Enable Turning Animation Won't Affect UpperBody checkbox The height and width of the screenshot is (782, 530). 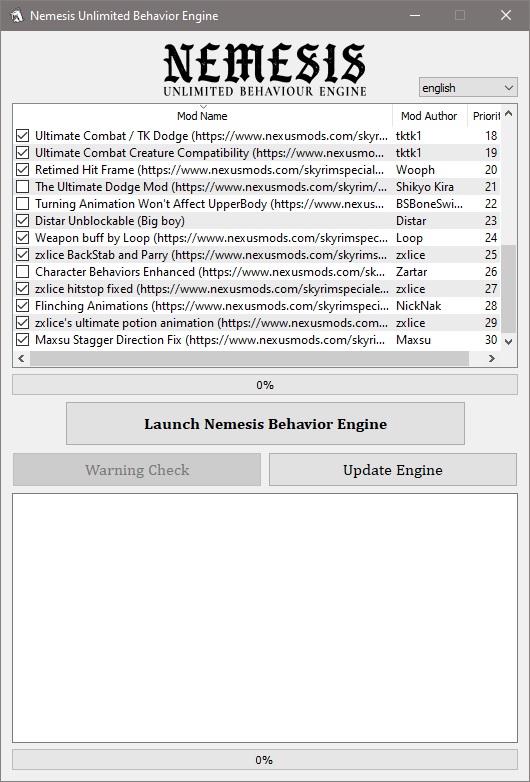point(22,203)
